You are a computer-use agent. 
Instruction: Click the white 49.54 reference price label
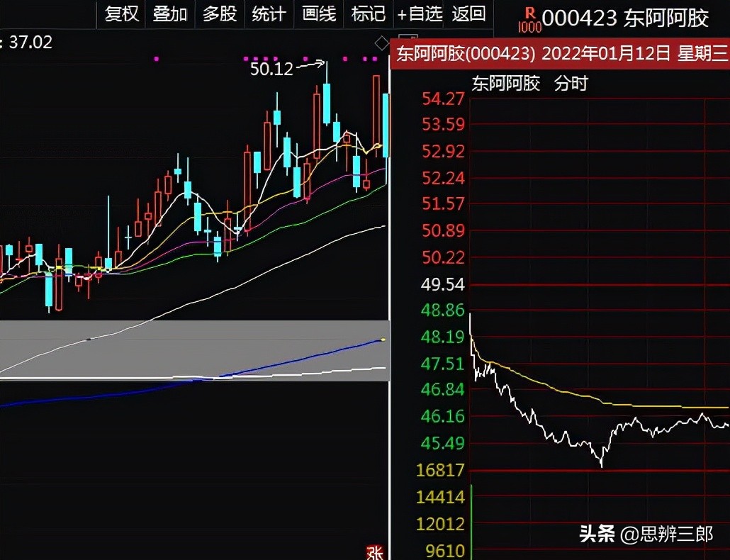click(443, 284)
